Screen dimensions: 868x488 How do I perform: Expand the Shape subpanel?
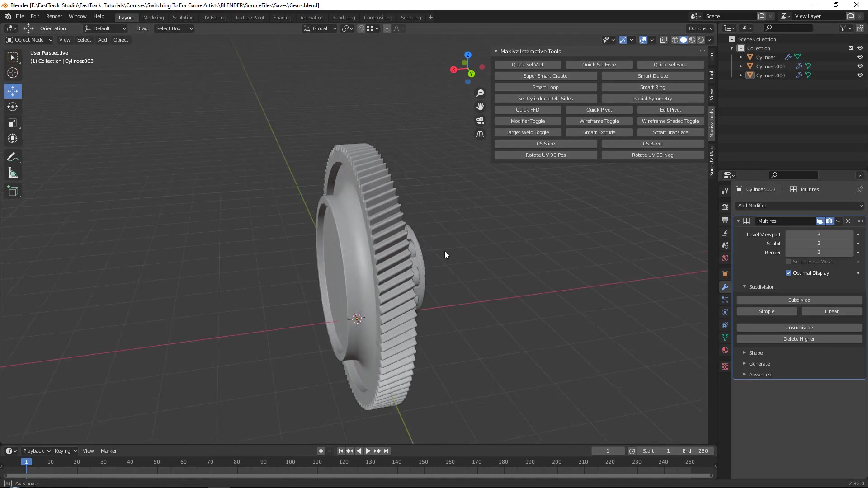pyautogui.click(x=756, y=353)
